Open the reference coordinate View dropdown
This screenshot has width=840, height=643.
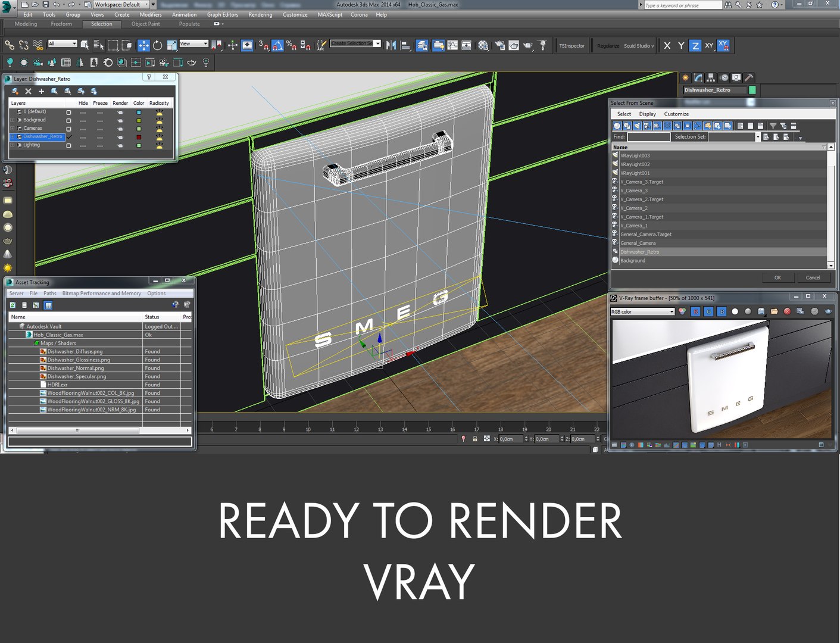[193, 43]
